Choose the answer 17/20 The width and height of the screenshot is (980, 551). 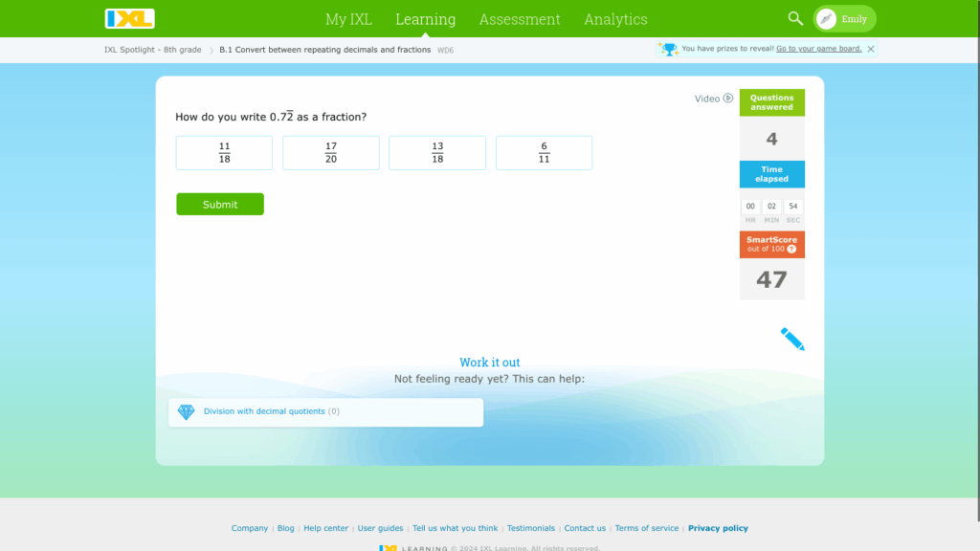[331, 153]
